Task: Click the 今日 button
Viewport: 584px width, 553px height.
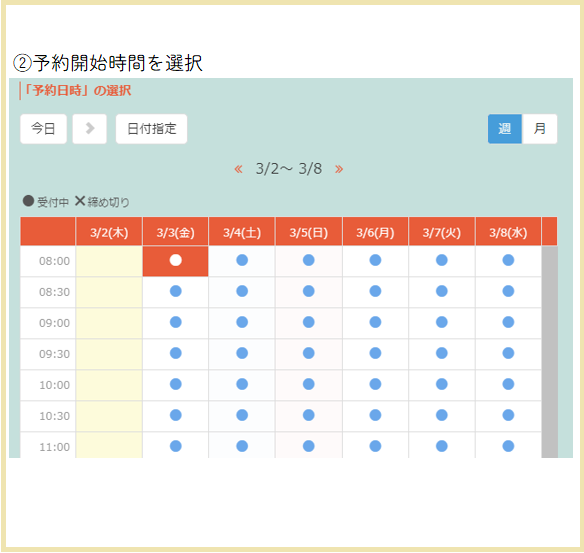Action: pos(44,129)
